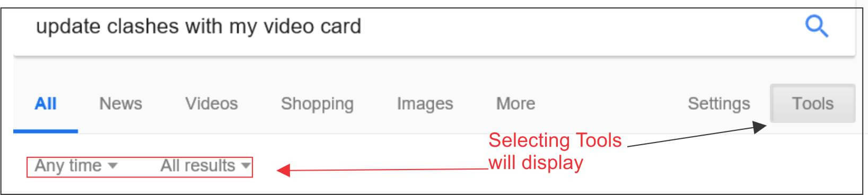Switch to the Videos tab

point(211,103)
